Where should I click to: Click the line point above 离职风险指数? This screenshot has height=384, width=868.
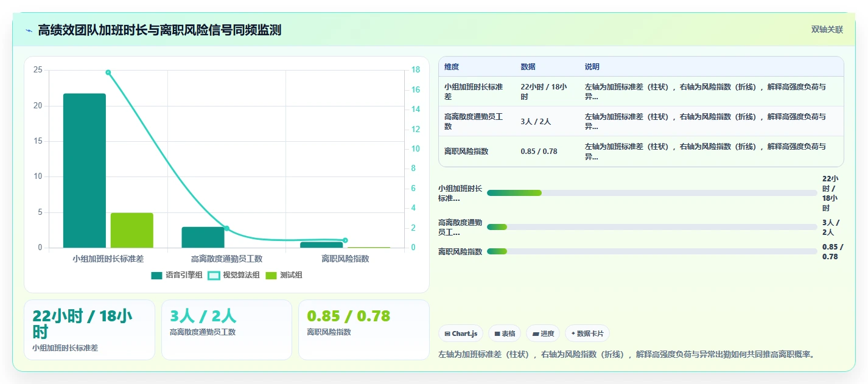[345, 240]
